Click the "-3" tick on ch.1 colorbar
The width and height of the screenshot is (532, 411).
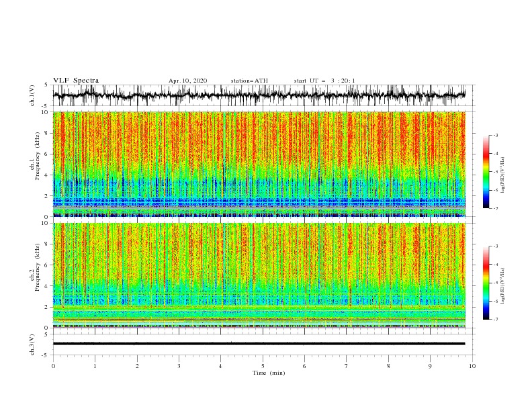pos(496,135)
